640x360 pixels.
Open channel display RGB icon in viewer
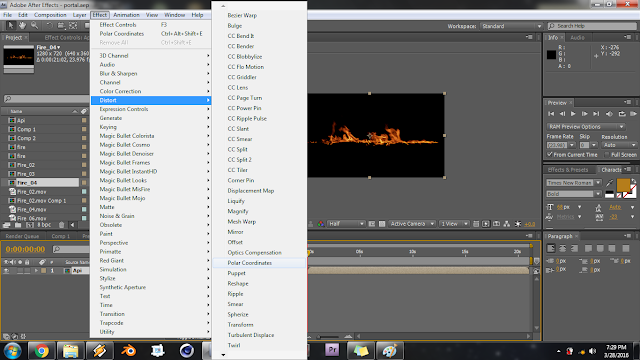coord(321,224)
